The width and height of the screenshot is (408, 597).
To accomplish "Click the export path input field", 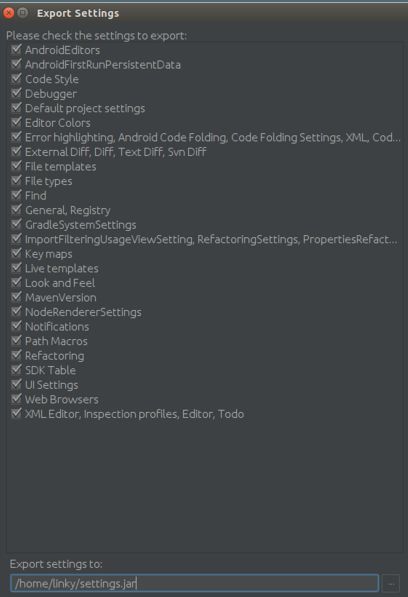I will click(194, 583).
